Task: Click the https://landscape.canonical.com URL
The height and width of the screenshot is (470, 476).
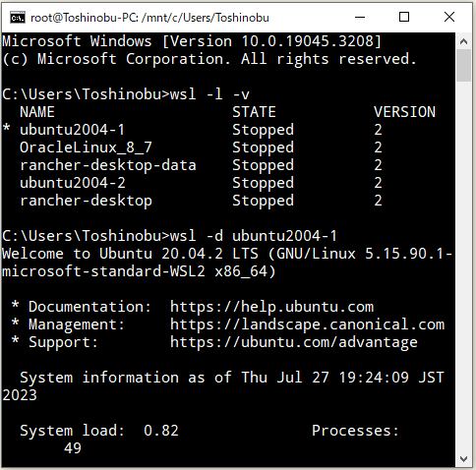Action: pos(307,324)
